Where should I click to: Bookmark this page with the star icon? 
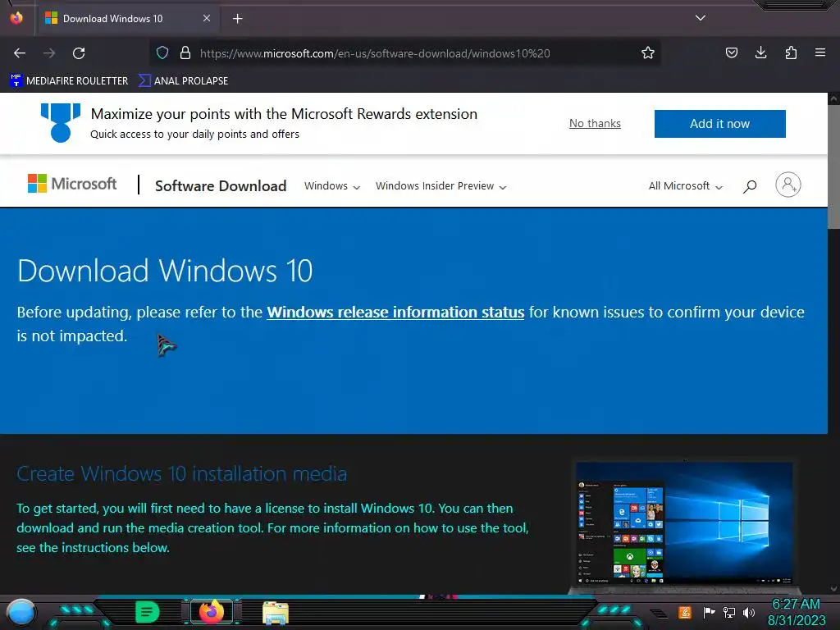click(648, 52)
